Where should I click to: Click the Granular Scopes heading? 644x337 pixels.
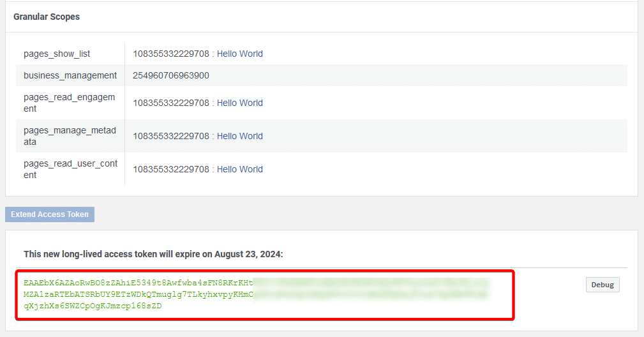(x=47, y=17)
